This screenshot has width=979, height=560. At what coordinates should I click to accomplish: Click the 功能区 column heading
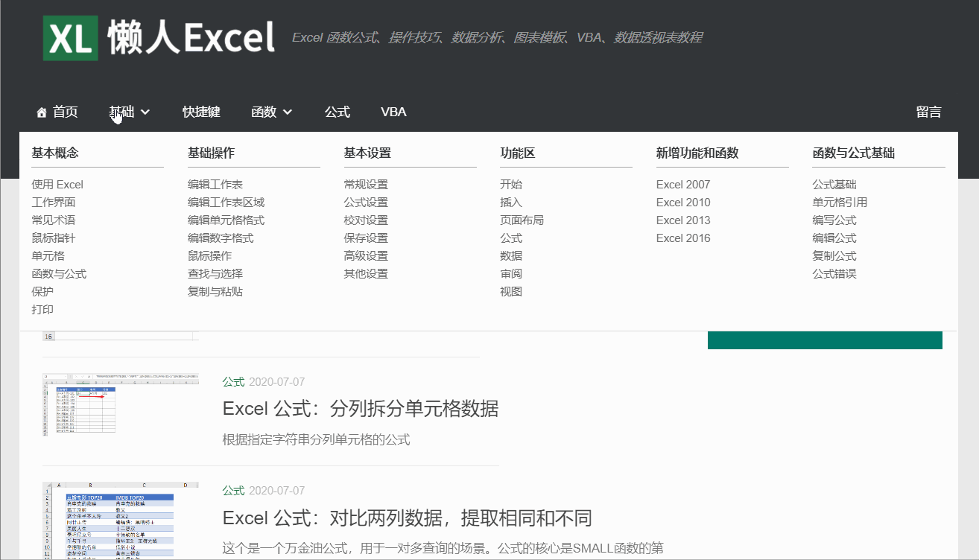pos(518,153)
